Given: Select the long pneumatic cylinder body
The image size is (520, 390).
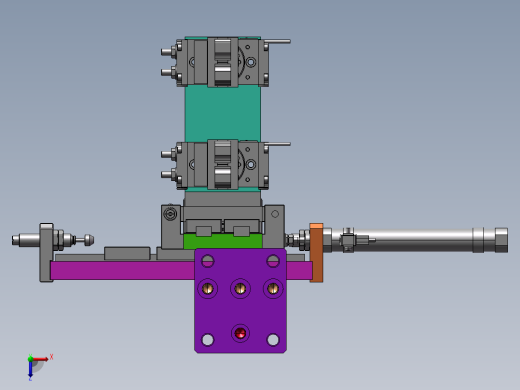Looking at the screenshot, I should tap(415, 240).
